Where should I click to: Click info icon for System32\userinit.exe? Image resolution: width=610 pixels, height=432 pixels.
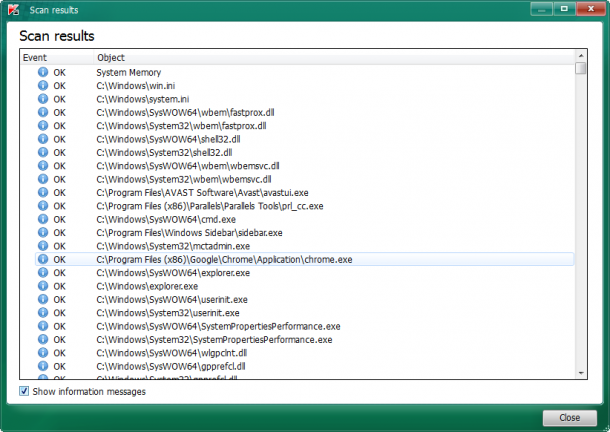(43, 313)
